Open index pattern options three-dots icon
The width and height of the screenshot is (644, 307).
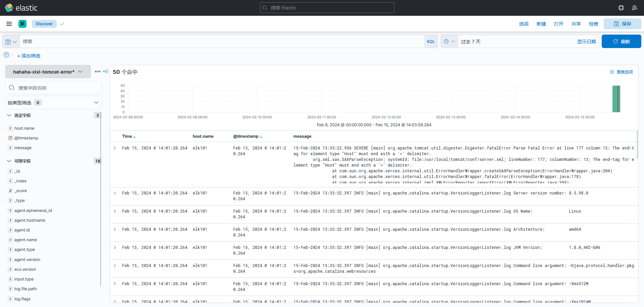pos(98,72)
